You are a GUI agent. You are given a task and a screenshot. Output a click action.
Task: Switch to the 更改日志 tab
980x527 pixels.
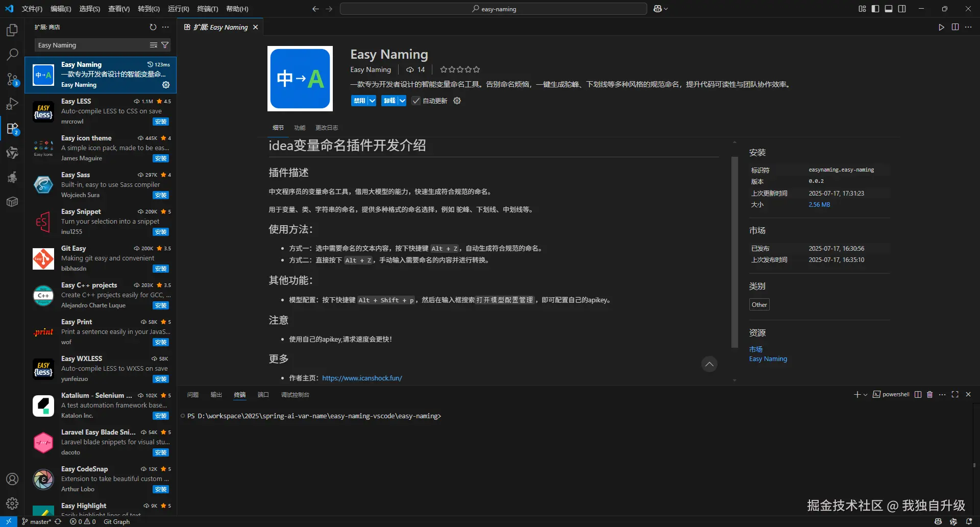[326, 127]
